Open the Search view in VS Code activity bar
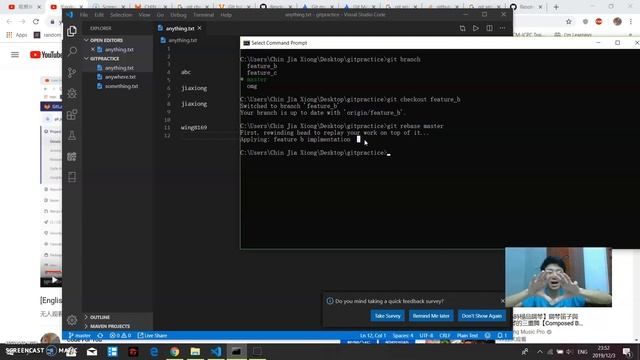This screenshot has width=640, height=360. coord(72,51)
